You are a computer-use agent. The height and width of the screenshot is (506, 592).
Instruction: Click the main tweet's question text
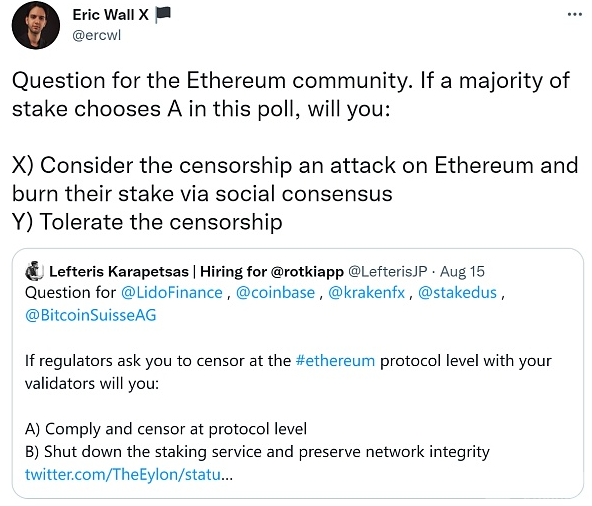tap(291, 95)
